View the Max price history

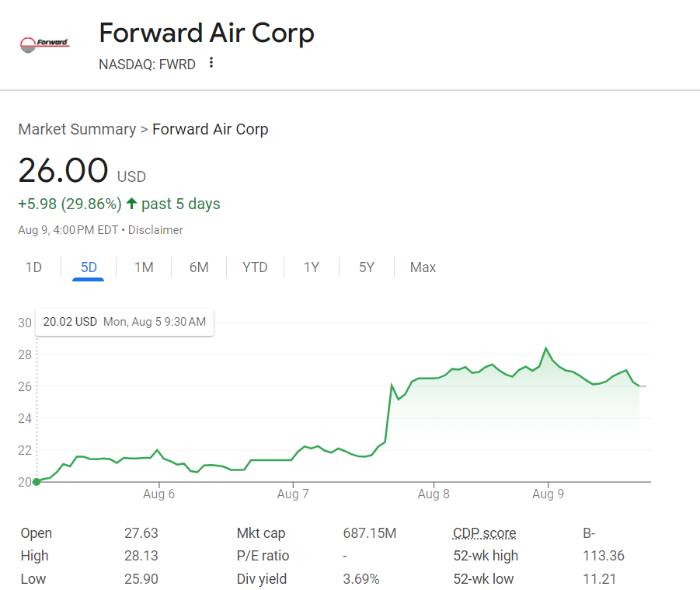click(423, 267)
